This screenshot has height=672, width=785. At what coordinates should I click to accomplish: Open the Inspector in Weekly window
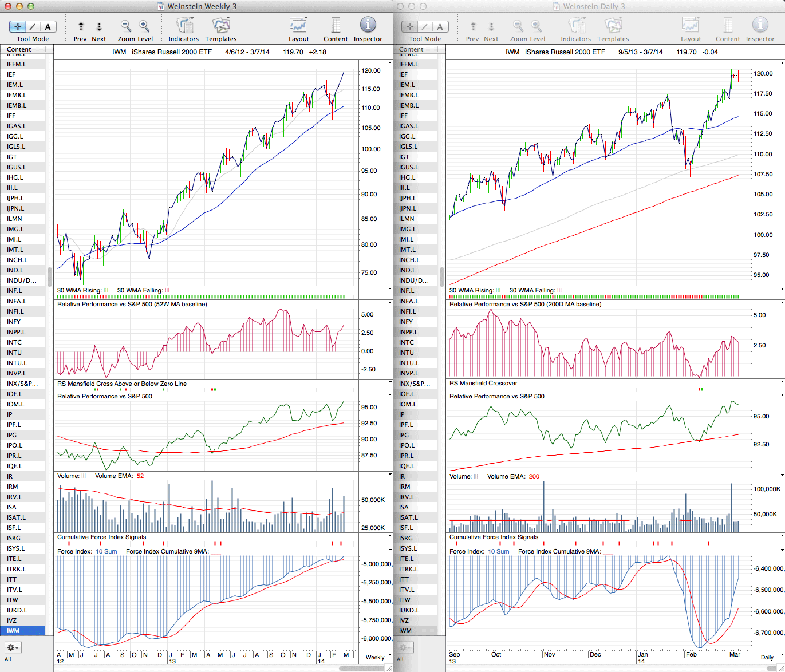tap(368, 26)
